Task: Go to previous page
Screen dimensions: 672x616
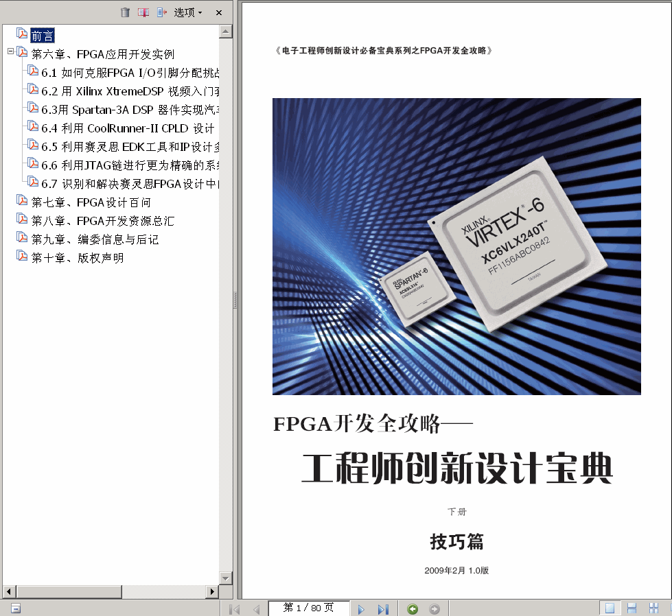Action: (256, 608)
